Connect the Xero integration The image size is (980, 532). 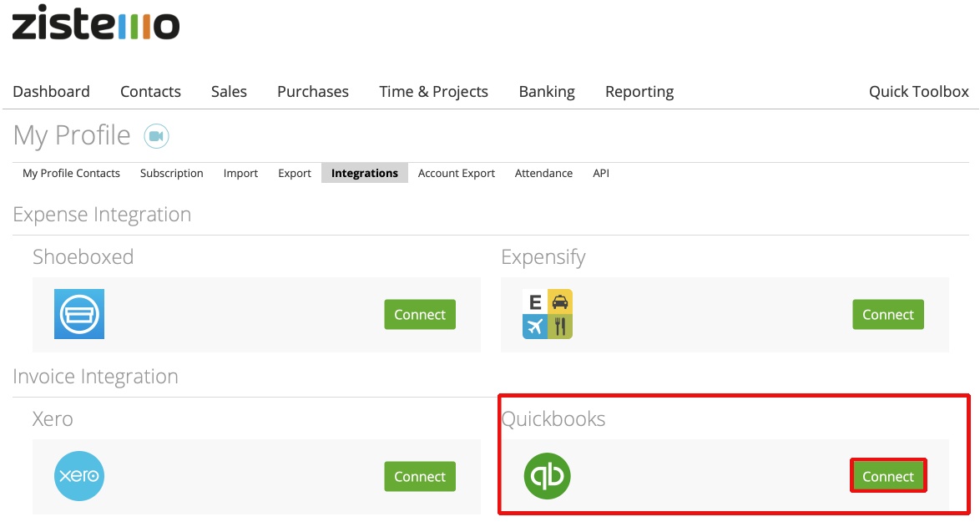tap(419, 476)
